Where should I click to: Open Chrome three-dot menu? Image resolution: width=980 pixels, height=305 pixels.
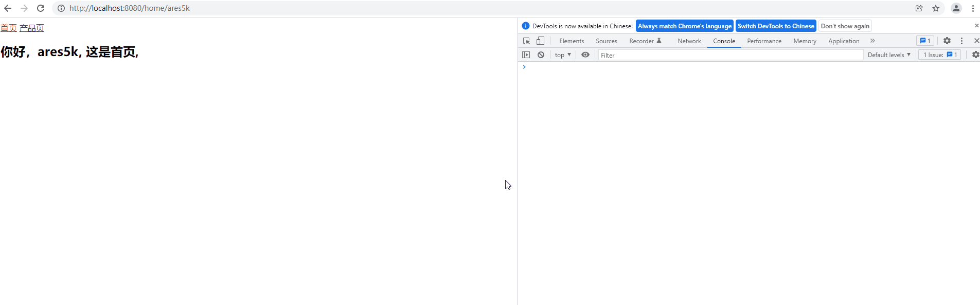click(973, 8)
